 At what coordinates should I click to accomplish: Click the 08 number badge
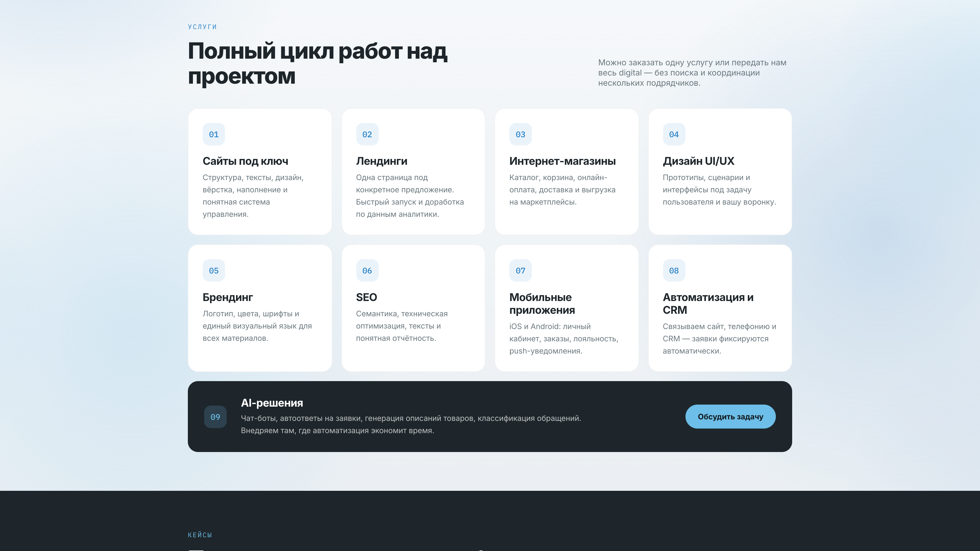pyautogui.click(x=674, y=270)
